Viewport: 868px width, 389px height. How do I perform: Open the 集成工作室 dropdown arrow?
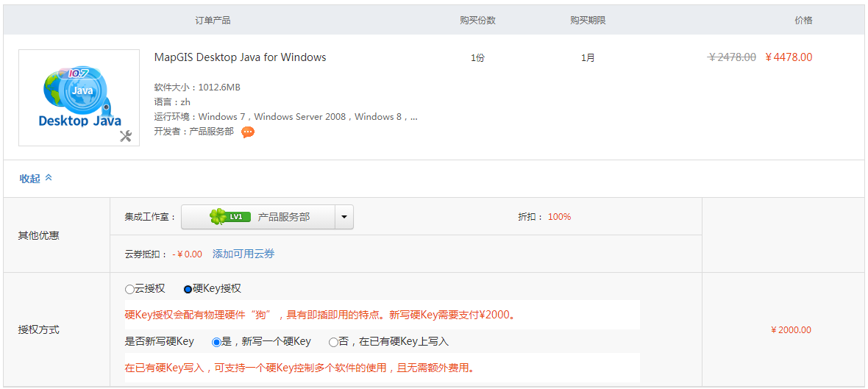coord(344,217)
